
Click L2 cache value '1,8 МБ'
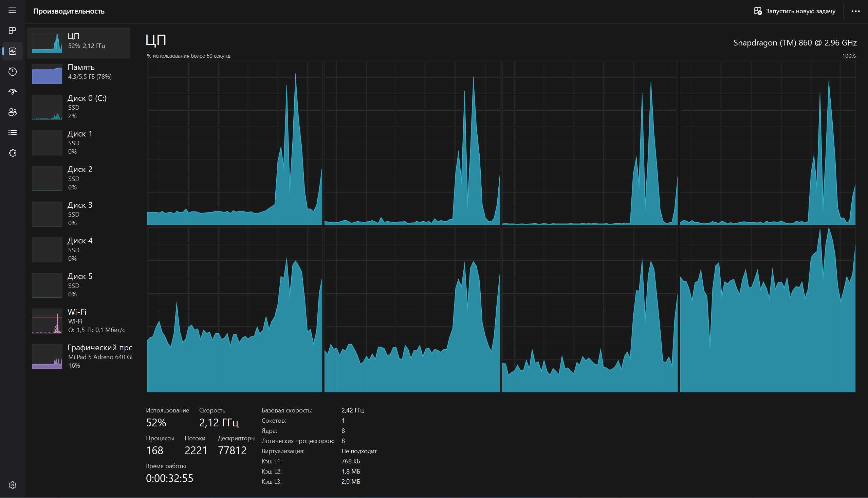coord(351,471)
